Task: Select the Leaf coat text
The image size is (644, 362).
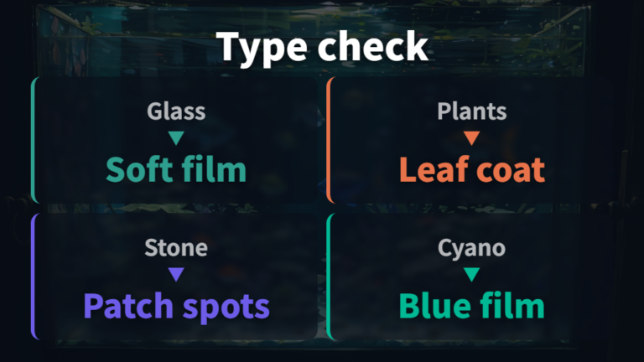Action: coord(472,169)
